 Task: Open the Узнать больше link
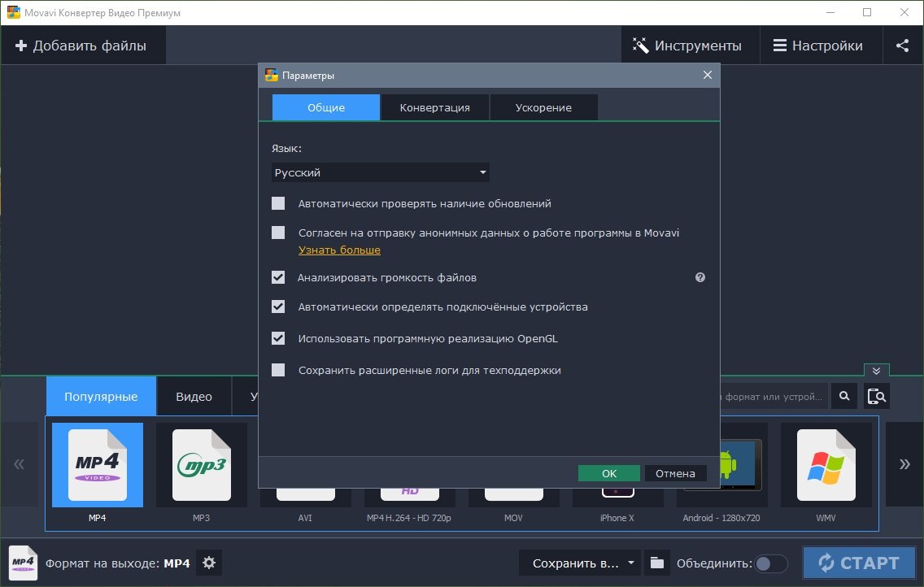[x=339, y=250]
